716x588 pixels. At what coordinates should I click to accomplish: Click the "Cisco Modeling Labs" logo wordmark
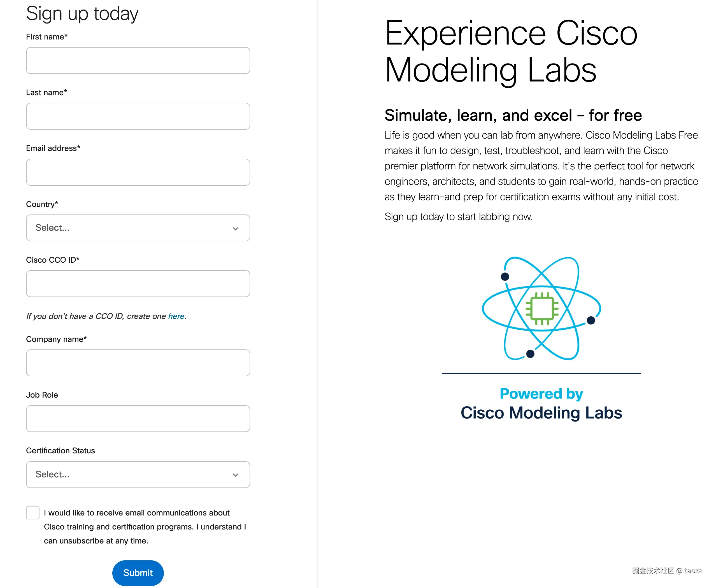[x=541, y=413]
